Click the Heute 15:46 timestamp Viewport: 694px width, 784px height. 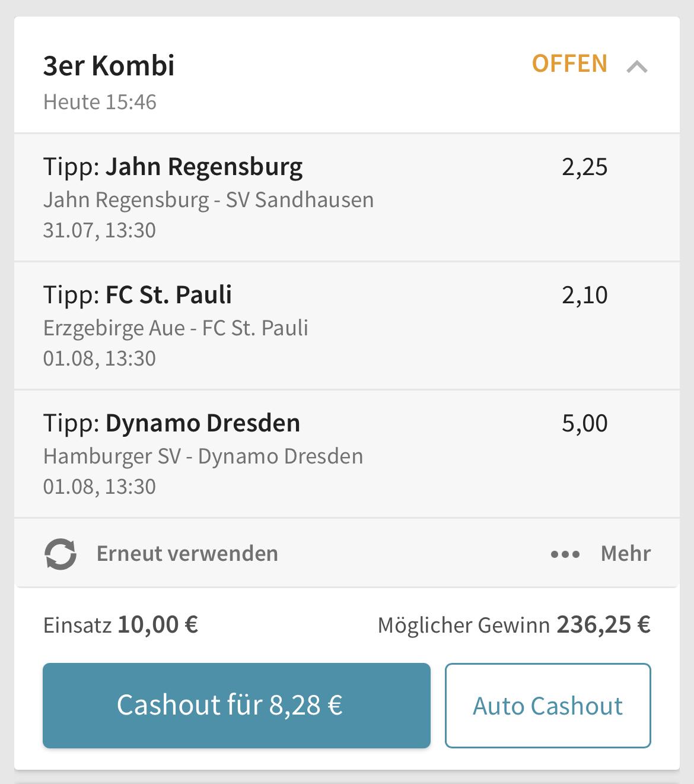tap(100, 102)
